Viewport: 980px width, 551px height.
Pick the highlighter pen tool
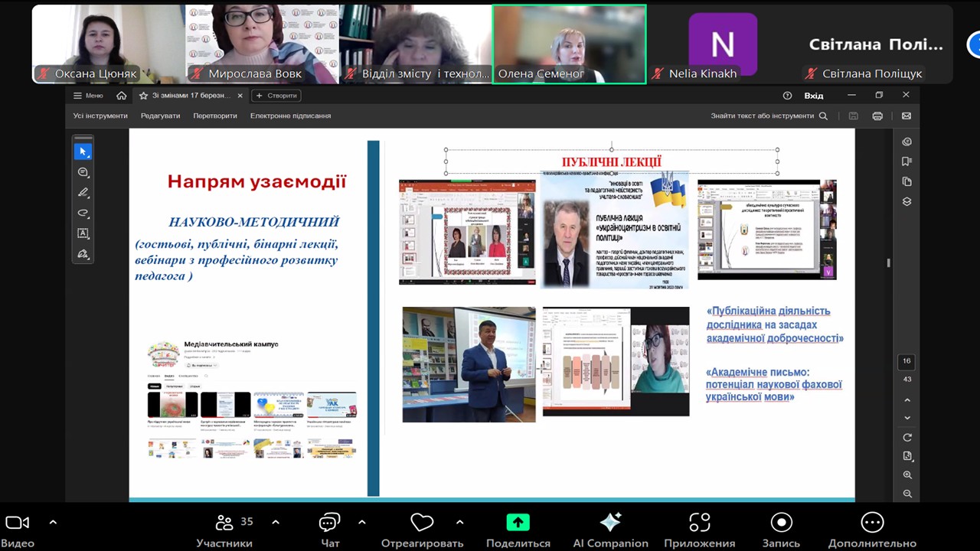coord(83,193)
